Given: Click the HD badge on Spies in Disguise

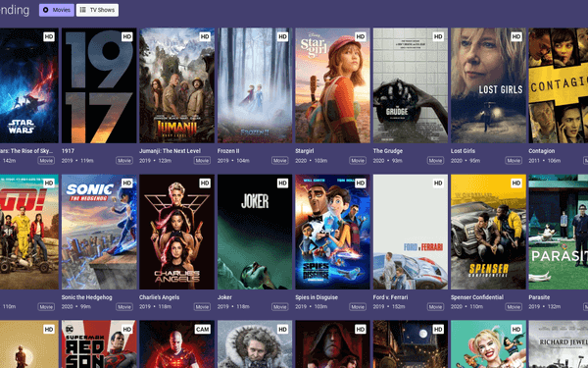Looking at the screenshot, I should click(361, 184).
